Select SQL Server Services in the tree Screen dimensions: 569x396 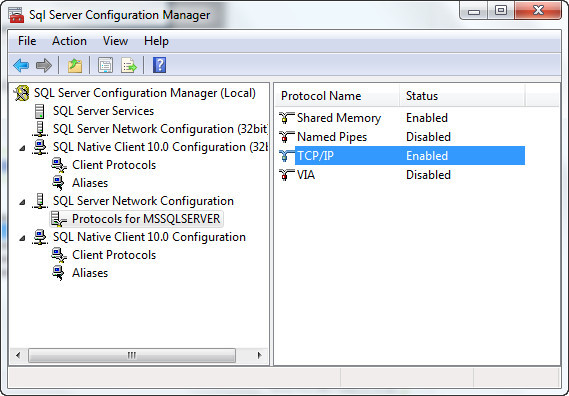(103, 111)
